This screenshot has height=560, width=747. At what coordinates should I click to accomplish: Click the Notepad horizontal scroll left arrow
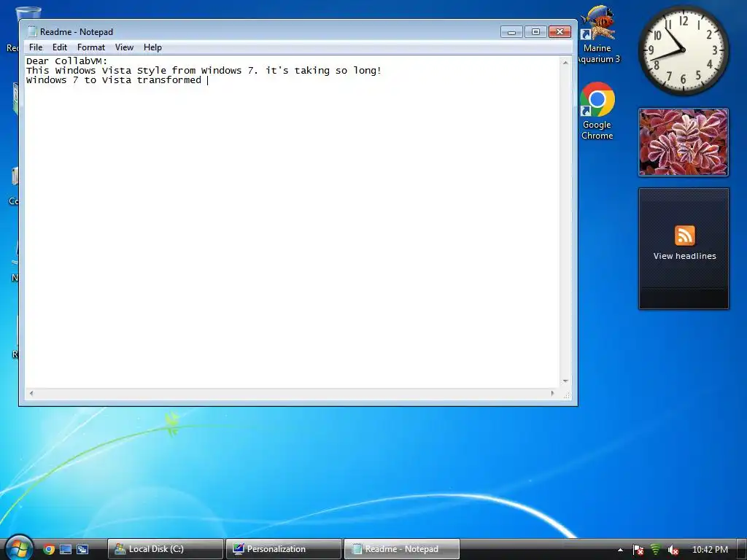31,393
